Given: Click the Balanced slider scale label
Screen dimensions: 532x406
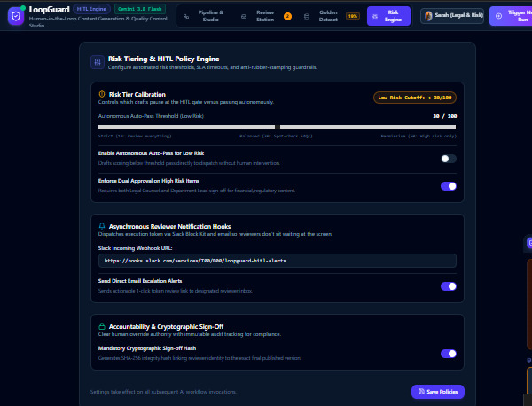Looking at the screenshot, I should [x=276, y=136].
